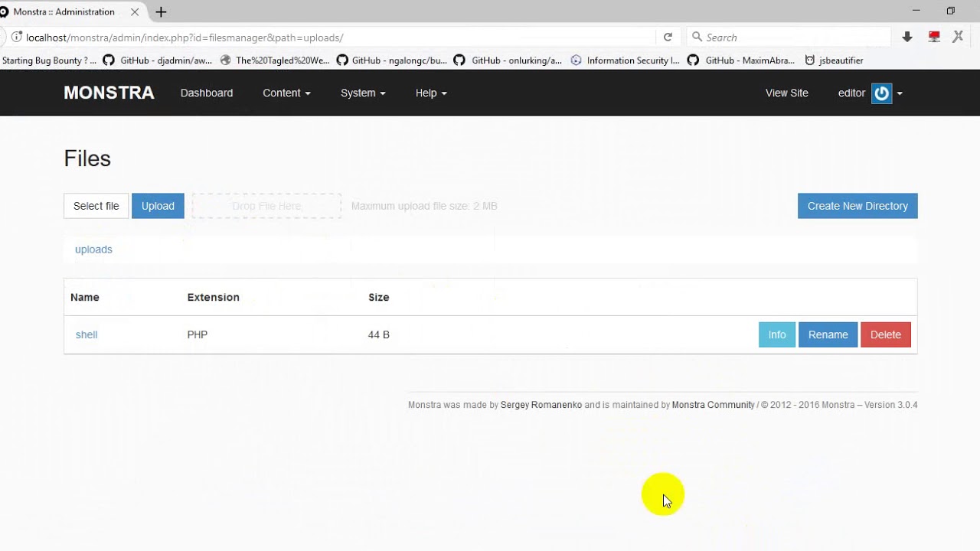Go to the MONSTRA home logo
Viewport: 980px width, 551px height.
point(109,93)
